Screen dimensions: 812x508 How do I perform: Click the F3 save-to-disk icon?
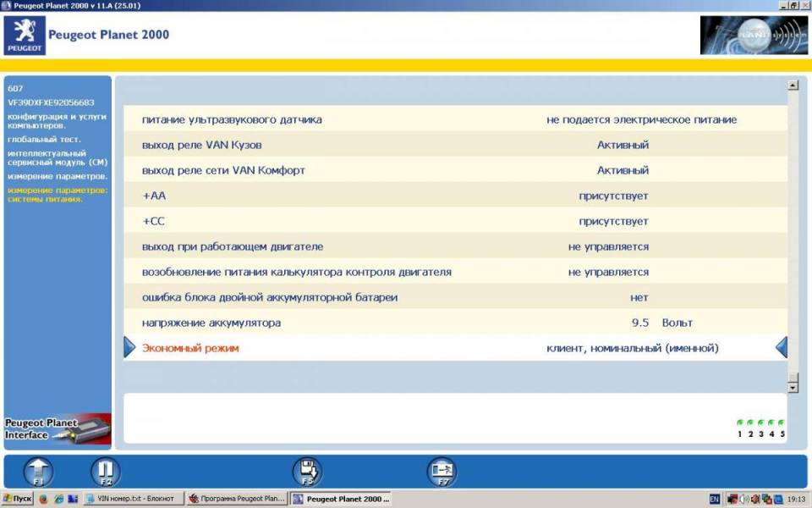coord(307,472)
